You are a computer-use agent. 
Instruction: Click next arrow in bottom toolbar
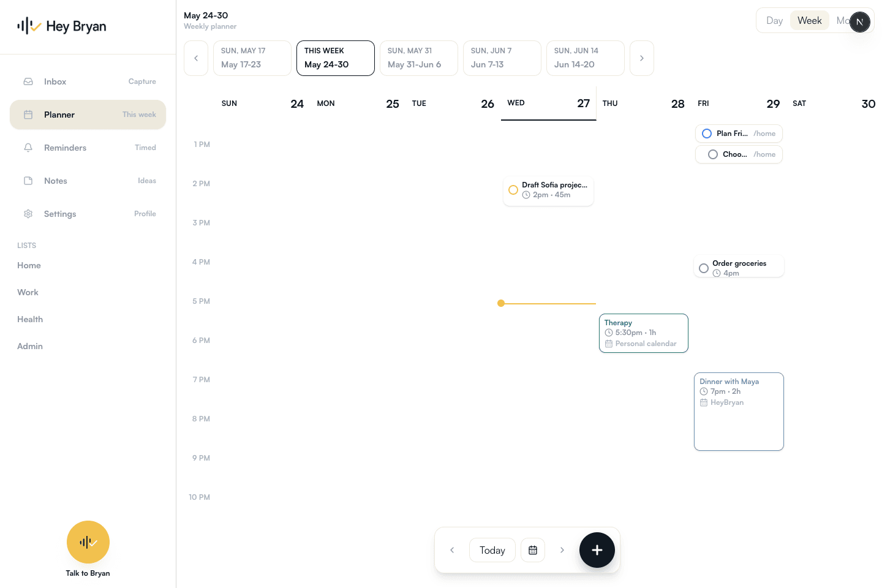pyautogui.click(x=562, y=550)
